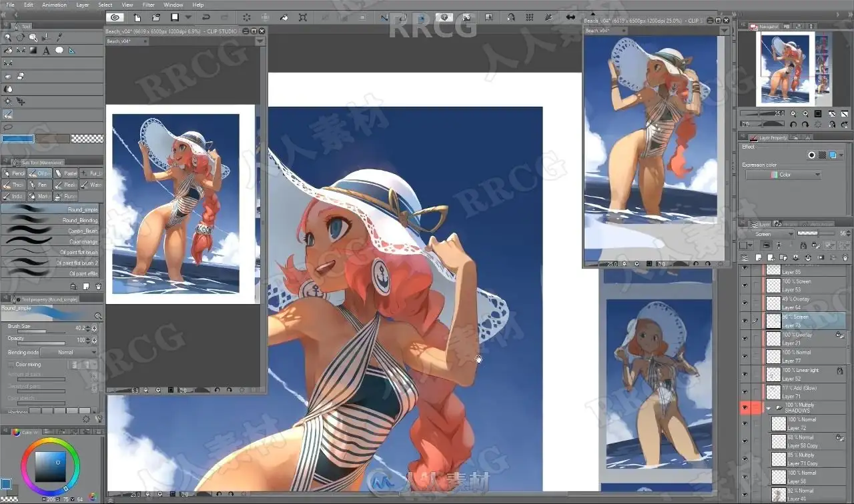Open the brush Blending mode dropdown

(x=69, y=352)
